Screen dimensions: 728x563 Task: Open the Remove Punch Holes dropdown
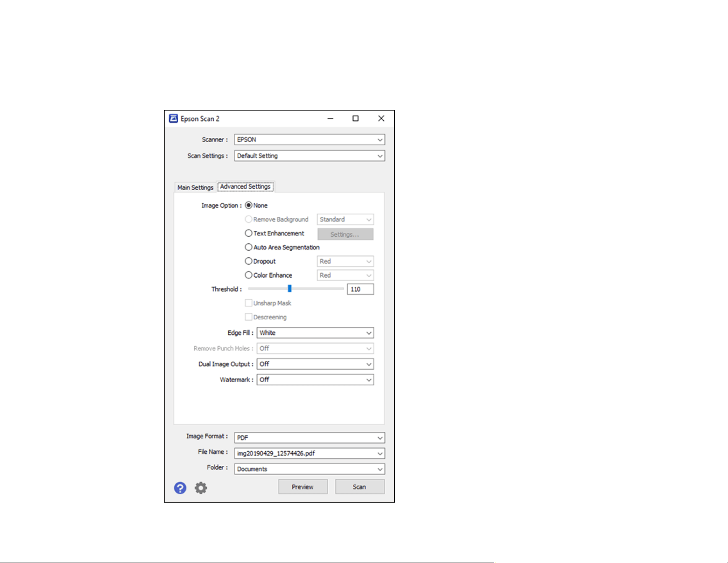(x=315, y=349)
